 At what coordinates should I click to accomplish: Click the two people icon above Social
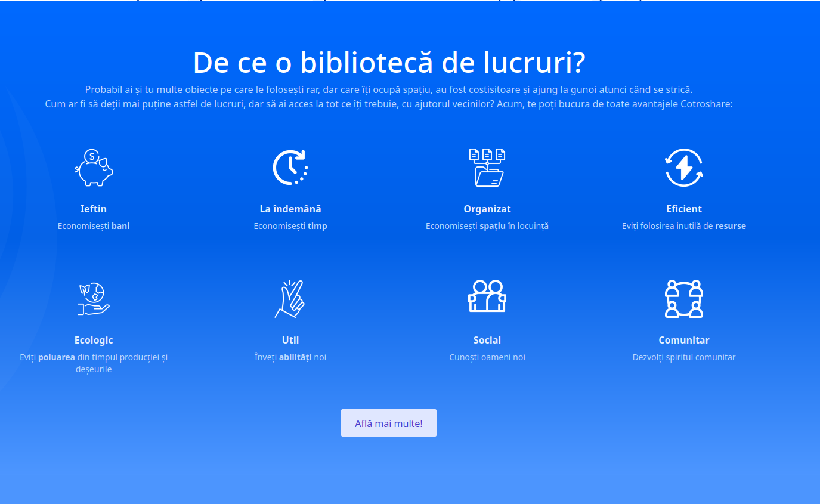(487, 296)
